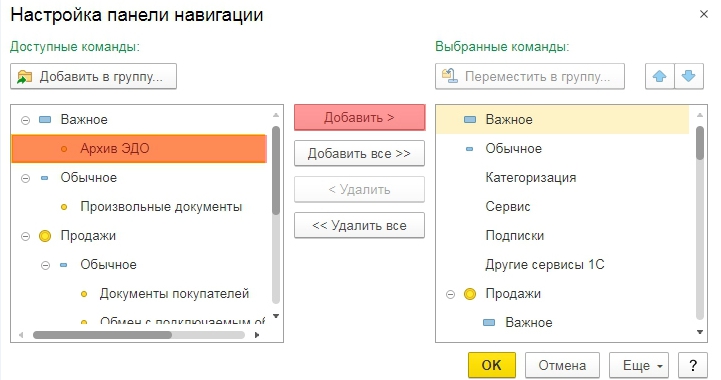Click the move down arrow icon
Image resolution: width=721 pixels, height=380 pixels.
coord(688,76)
